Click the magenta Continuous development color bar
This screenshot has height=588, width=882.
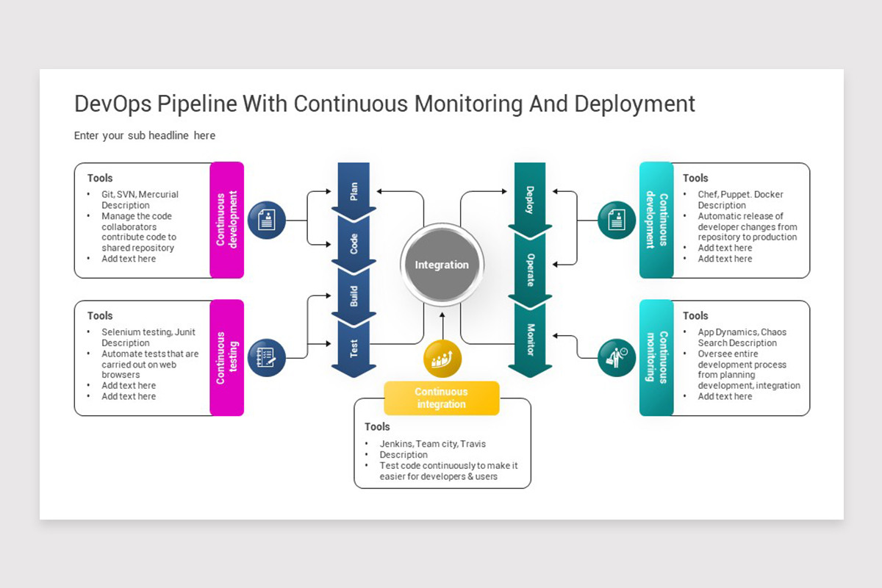[227, 219]
